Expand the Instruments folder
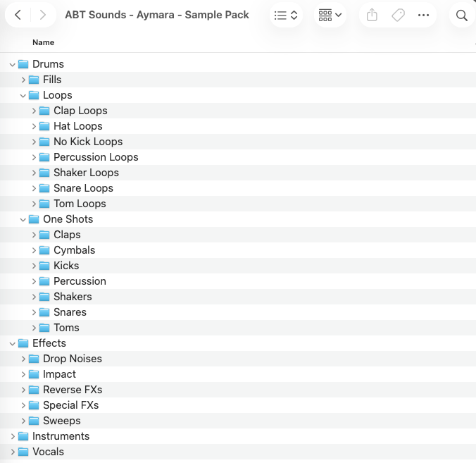Viewport: 476px width, 463px height. 13,436
